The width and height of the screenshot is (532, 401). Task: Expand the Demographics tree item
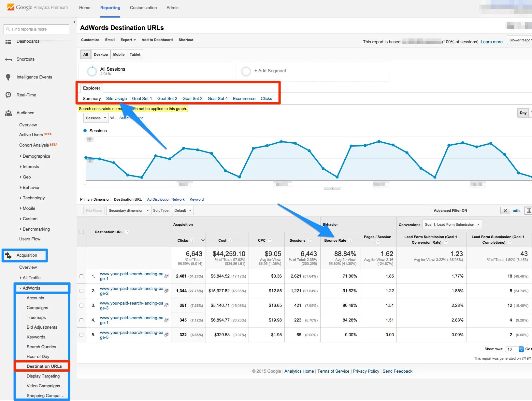[35, 156]
